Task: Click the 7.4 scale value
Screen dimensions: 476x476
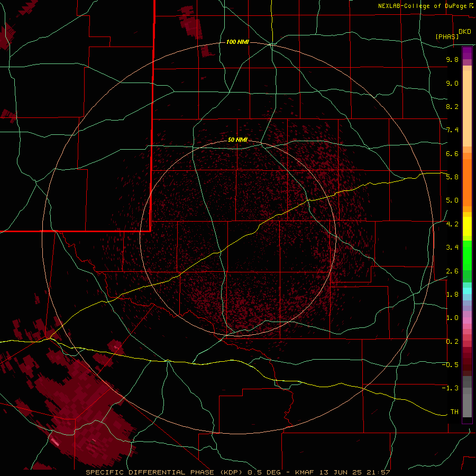Action: tap(452, 130)
